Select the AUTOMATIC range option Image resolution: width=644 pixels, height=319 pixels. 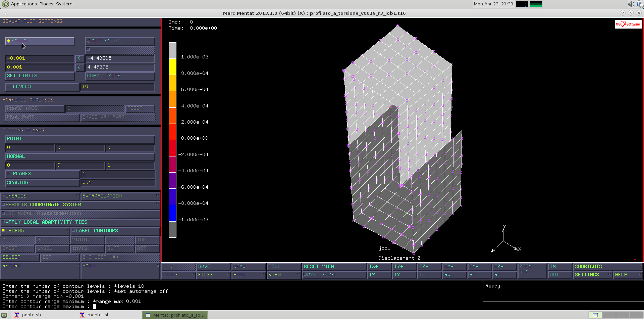(x=120, y=41)
